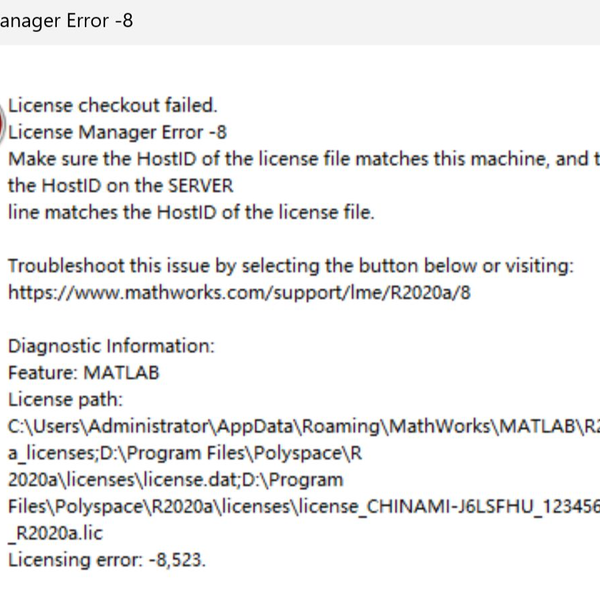600x600 pixels.
Task: Click the red error icon at left edge
Action: coord(3,118)
